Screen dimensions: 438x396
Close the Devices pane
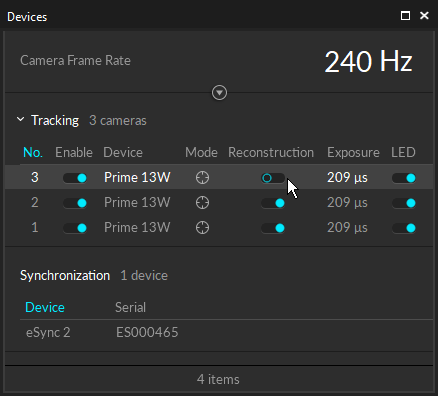pos(424,16)
